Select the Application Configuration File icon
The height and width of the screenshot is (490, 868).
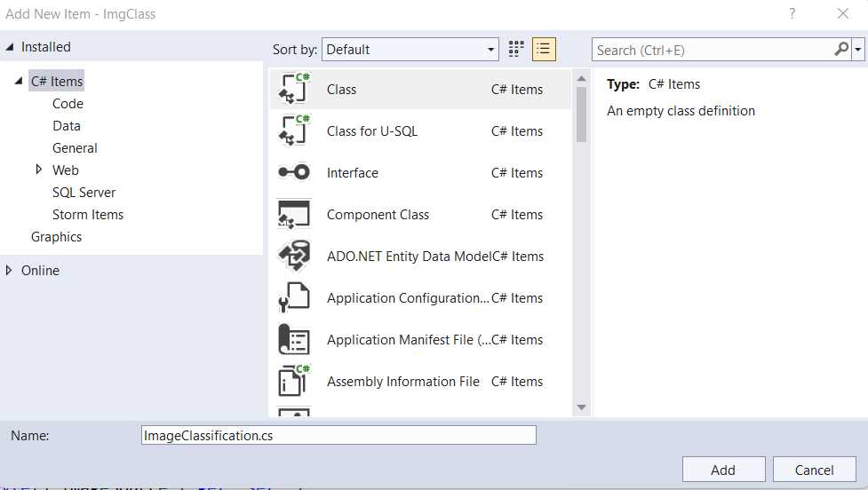coord(294,297)
